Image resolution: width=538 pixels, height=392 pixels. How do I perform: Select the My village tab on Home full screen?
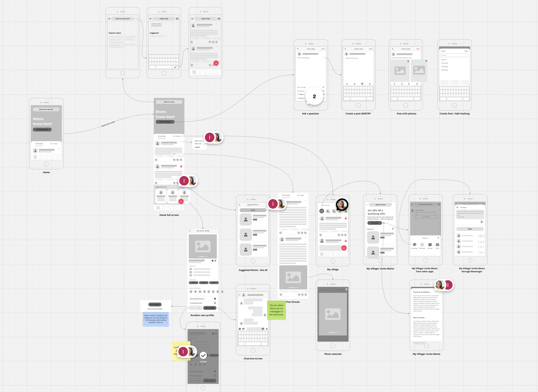click(176, 136)
